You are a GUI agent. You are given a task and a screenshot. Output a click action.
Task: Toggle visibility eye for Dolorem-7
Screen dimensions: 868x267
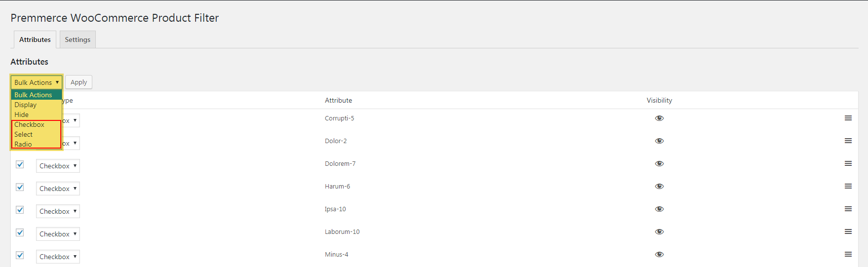(659, 164)
